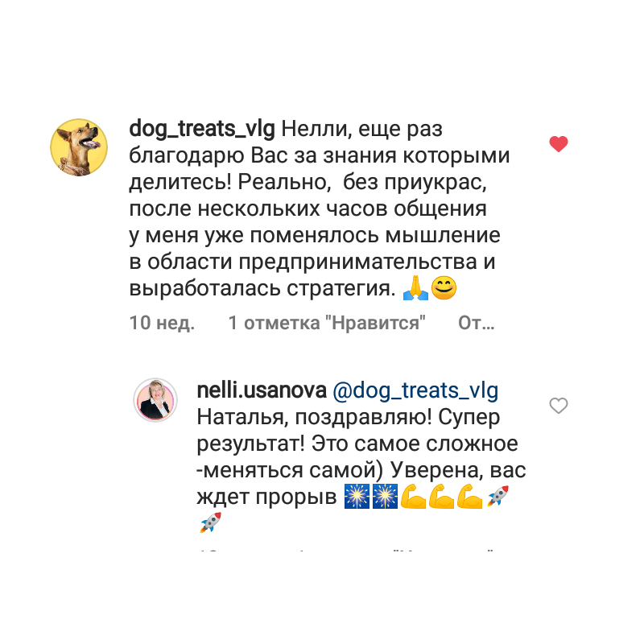Select reply text Наталья, поздравляю! Супер

(349, 418)
